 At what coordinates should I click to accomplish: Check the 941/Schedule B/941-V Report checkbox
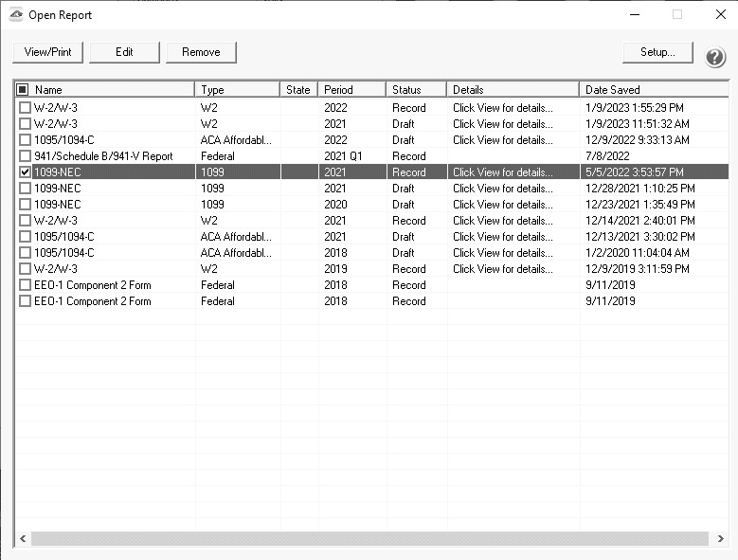click(25, 156)
